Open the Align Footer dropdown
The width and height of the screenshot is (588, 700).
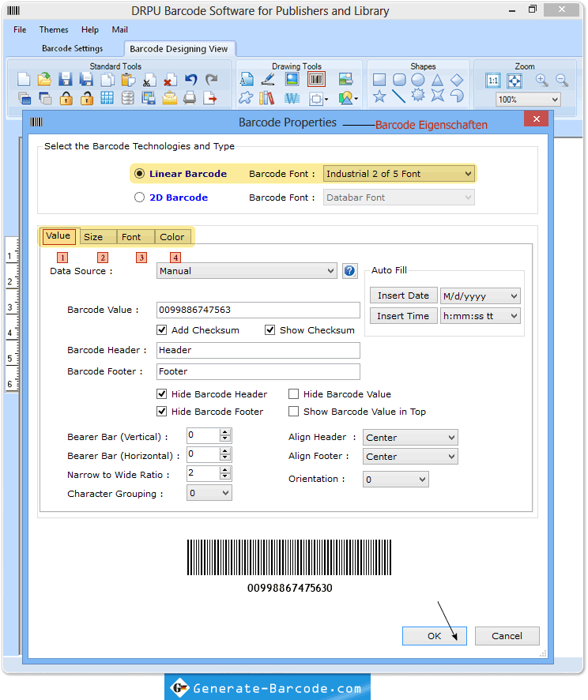coord(410,456)
